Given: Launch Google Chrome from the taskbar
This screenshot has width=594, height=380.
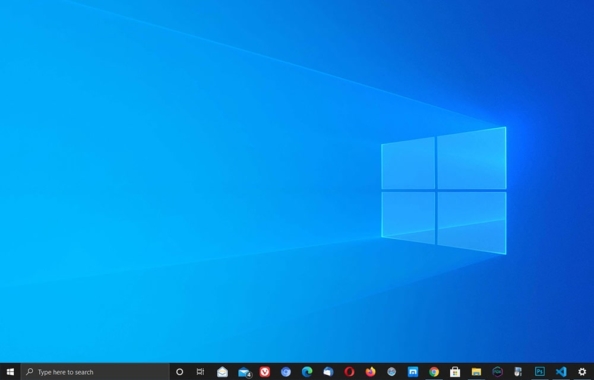Looking at the screenshot, I should click(434, 372).
